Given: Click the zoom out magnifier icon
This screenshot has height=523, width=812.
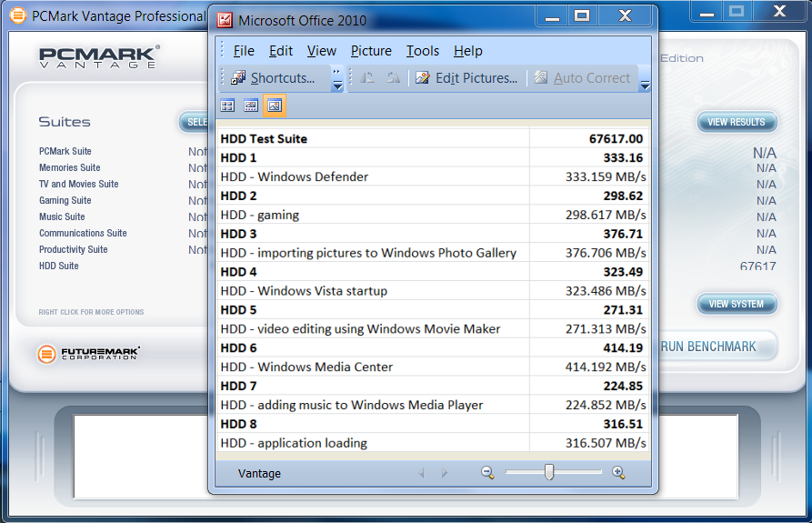Looking at the screenshot, I should pyautogui.click(x=487, y=473).
